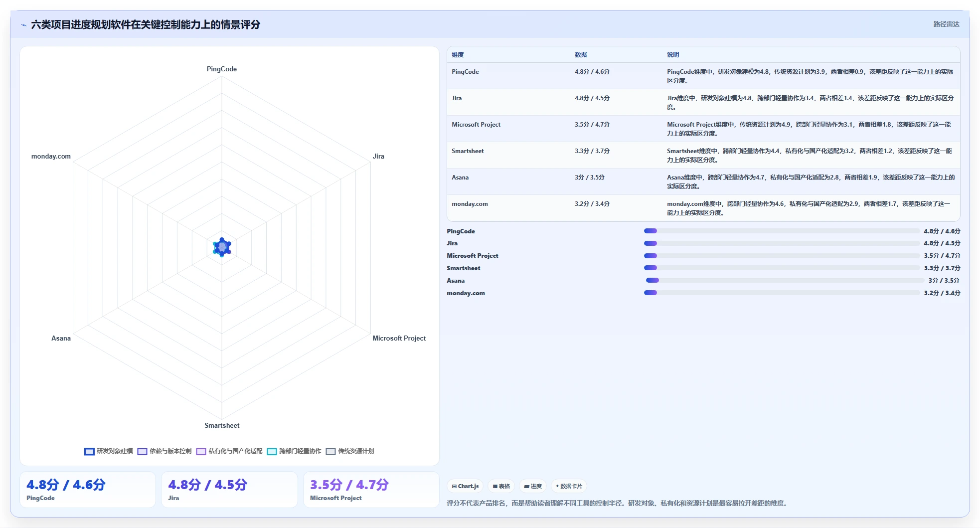980x528 pixels.
Task: Click the 表格 tag
Action: pyautogui.click(x=501, y=486)
